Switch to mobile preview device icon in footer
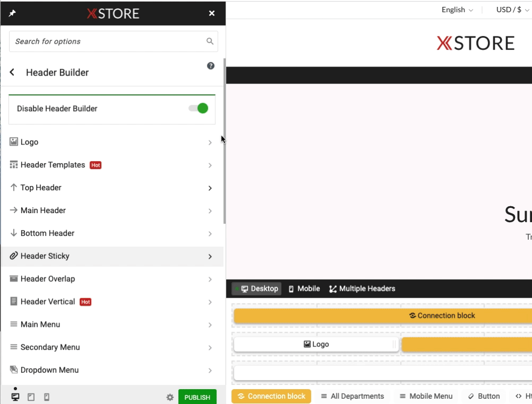Image resolution: width=532 pixels, height=404 pixels. (47, 397)
